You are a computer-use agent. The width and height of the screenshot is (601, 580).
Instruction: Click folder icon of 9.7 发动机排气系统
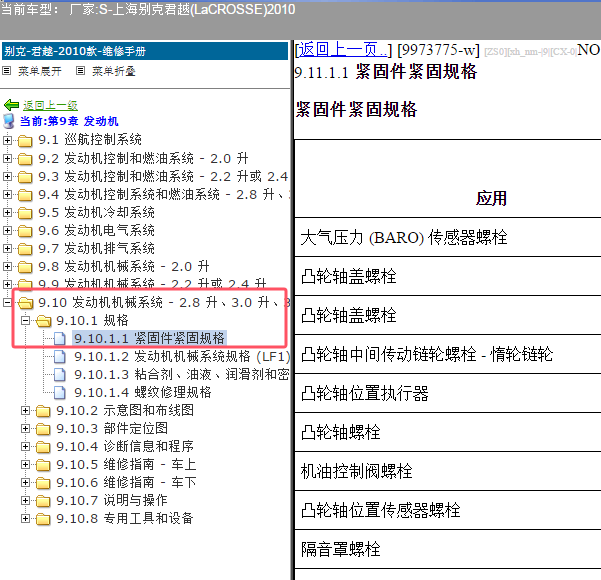click(x=25, y=248)
